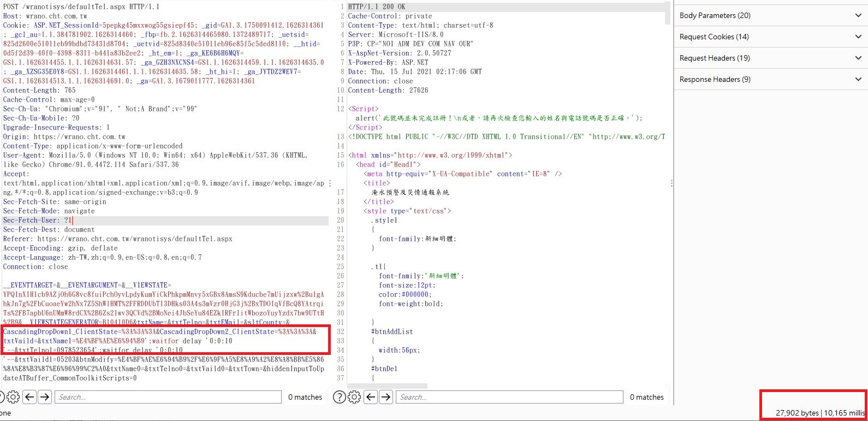Click the X-Powered-By: ASP.NET header

[x=388, y=62]
